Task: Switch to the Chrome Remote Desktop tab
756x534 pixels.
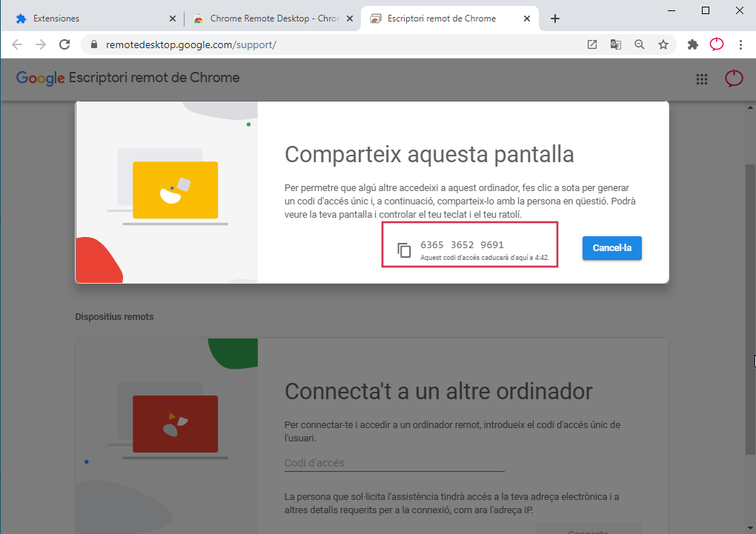Action: pos(273,19)
